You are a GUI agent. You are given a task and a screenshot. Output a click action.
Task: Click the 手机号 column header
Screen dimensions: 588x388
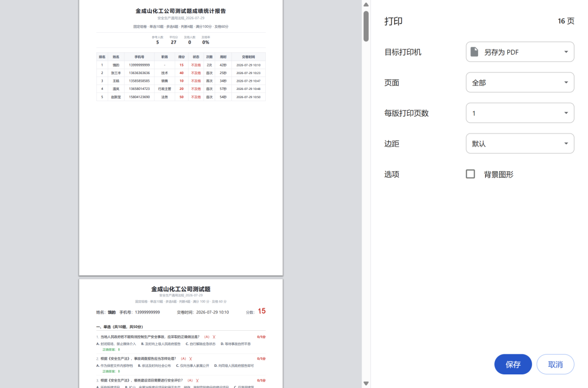point(139,57)
